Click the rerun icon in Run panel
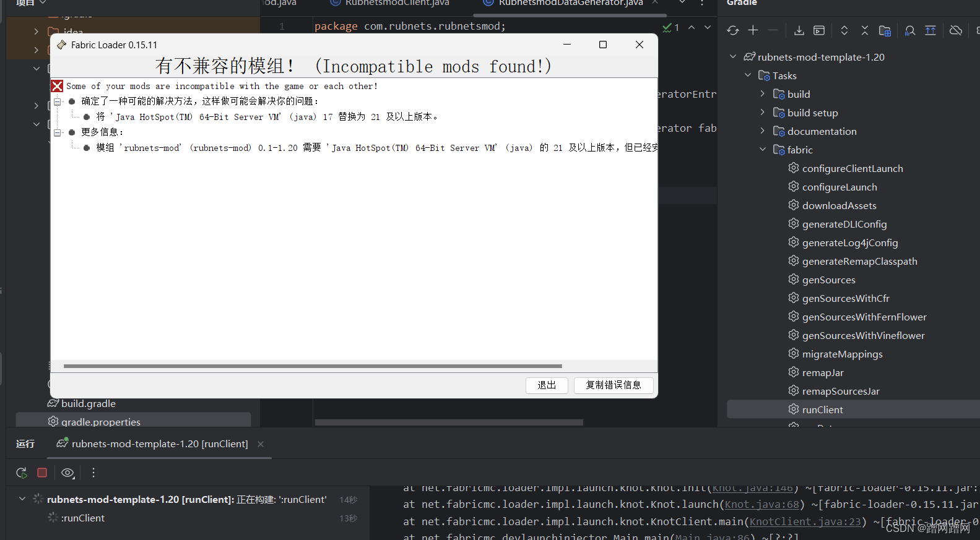The width and height of the screenshot is (980, 540). pyautogui.click(x=22, y=473)
